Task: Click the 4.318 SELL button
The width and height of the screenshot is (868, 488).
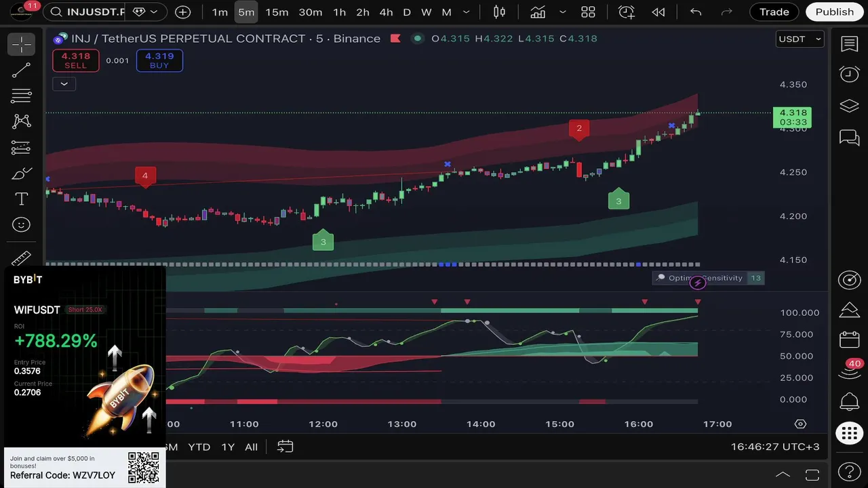Action: pyautogui.click(x=76, y=60)
